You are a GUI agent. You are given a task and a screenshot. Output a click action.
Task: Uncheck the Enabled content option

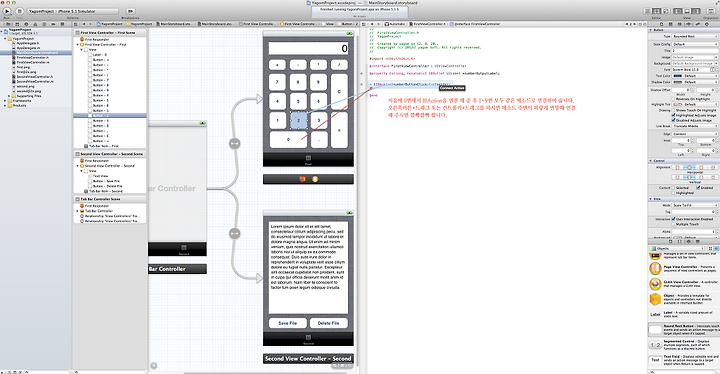coord(698,188)
